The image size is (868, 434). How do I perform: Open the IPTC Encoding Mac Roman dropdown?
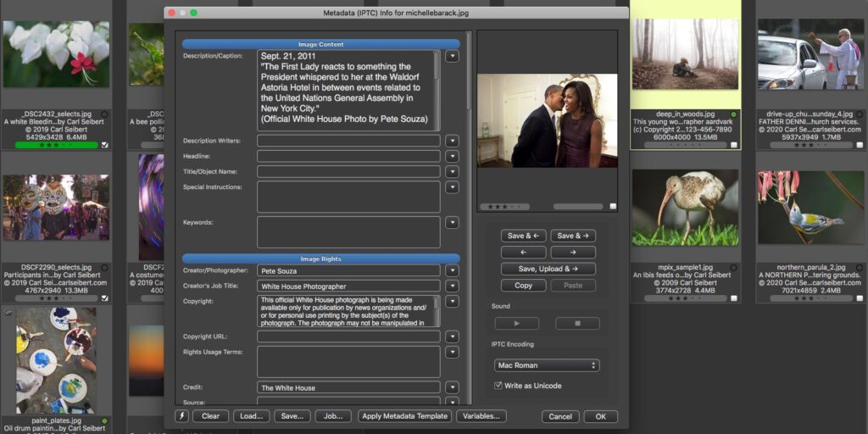coord(547,365)
